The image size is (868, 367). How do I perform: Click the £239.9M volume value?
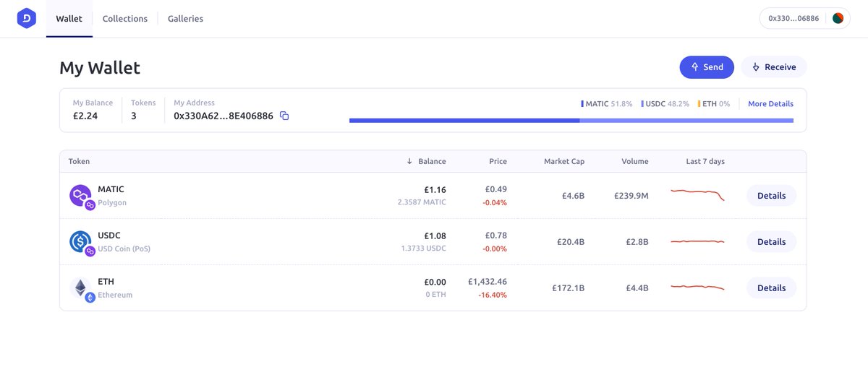631,196
